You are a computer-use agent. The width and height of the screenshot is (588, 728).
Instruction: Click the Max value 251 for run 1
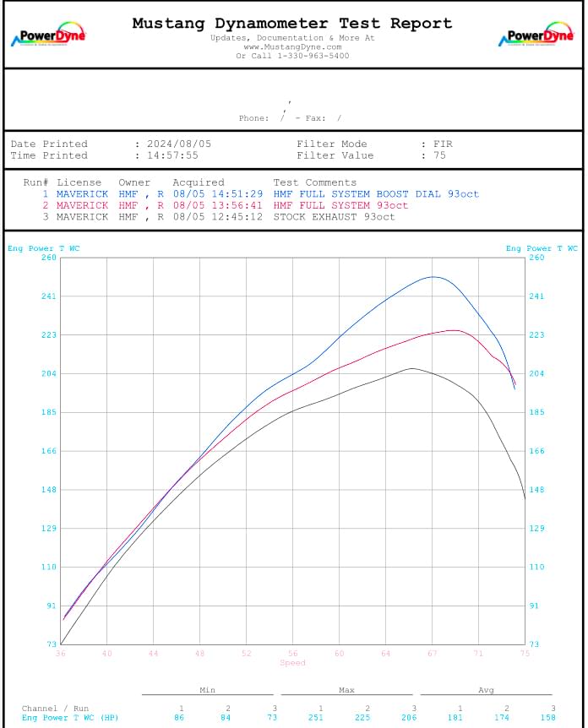click(316, 717)
